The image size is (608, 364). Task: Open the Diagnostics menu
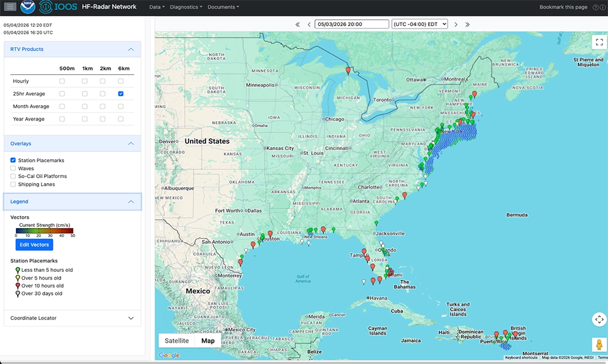tap(186, 7)
